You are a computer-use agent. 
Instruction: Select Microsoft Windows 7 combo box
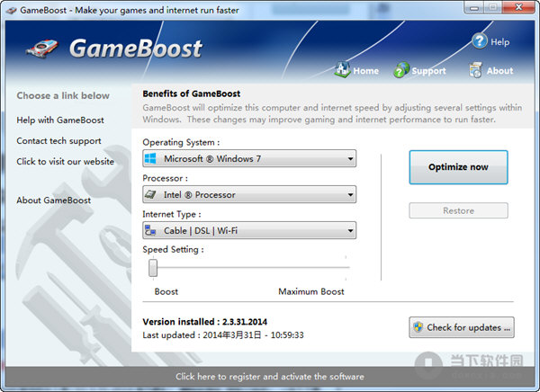pos(249,158)
